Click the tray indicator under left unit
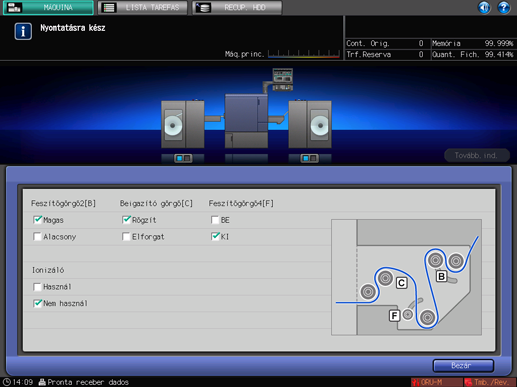The height and width of the screenshot is (387, 517). coord(183,158)
